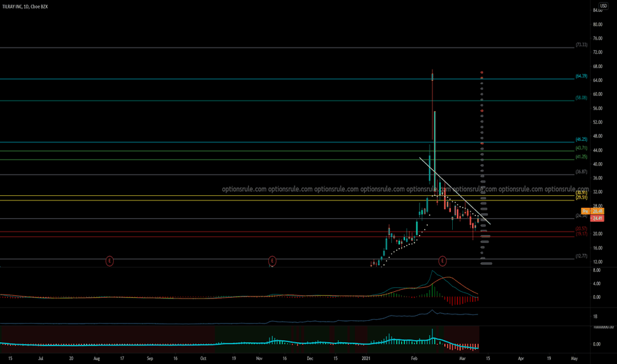
Task: Click 36.00 on the price axis
Action: point(597,178)
